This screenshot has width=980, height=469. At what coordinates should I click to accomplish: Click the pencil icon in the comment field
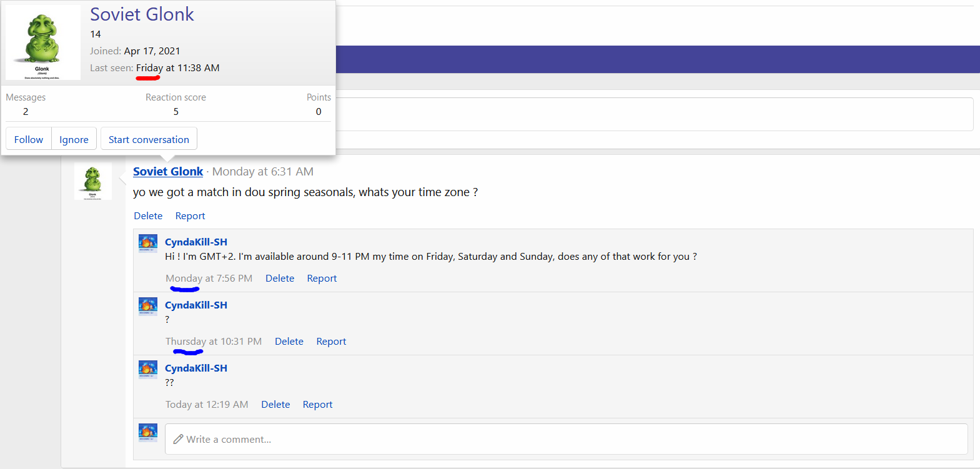pyautogui.click(x=178, y=439)
